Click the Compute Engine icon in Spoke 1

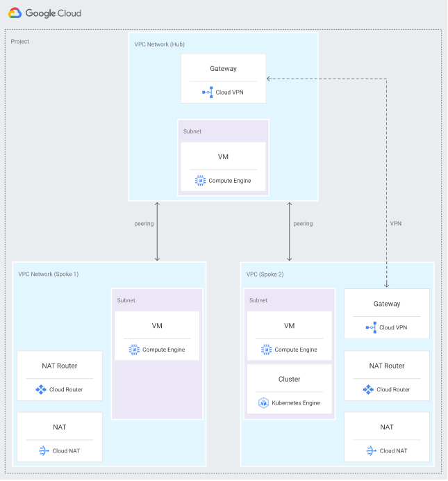134,350
